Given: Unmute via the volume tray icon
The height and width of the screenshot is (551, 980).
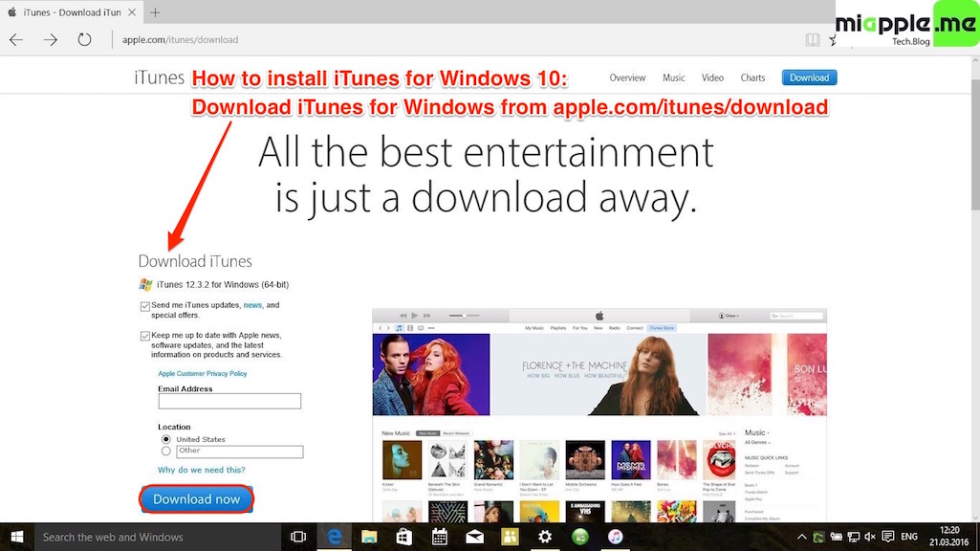Looking at the screenshot, I should tap(869, 537).
